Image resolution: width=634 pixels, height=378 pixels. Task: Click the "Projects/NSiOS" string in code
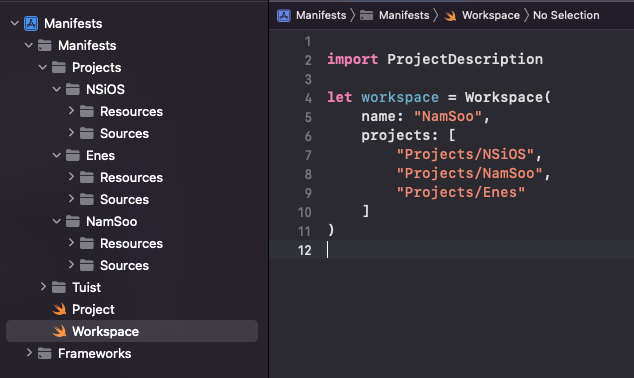(465, 154)
